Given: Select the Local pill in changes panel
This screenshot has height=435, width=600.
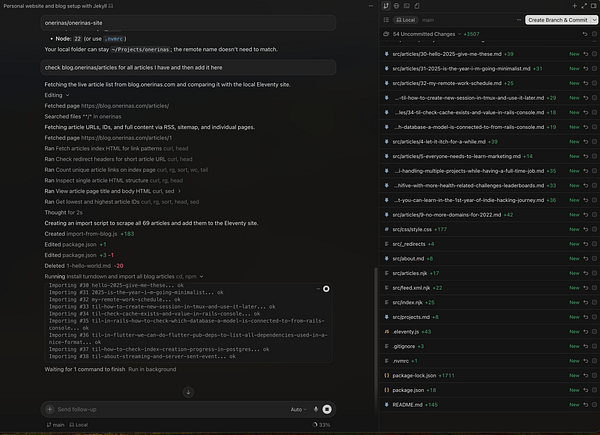Looking at the screenshot, I should (x=406, y=20).
